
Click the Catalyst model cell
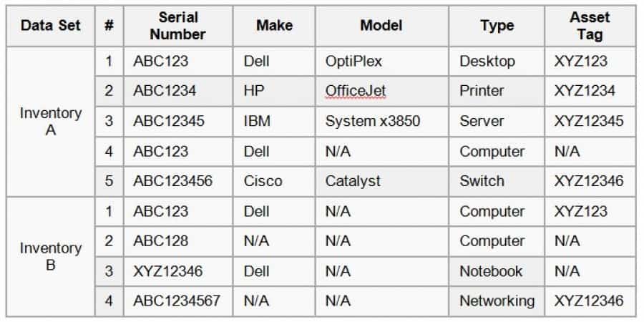tap(353, 182)
